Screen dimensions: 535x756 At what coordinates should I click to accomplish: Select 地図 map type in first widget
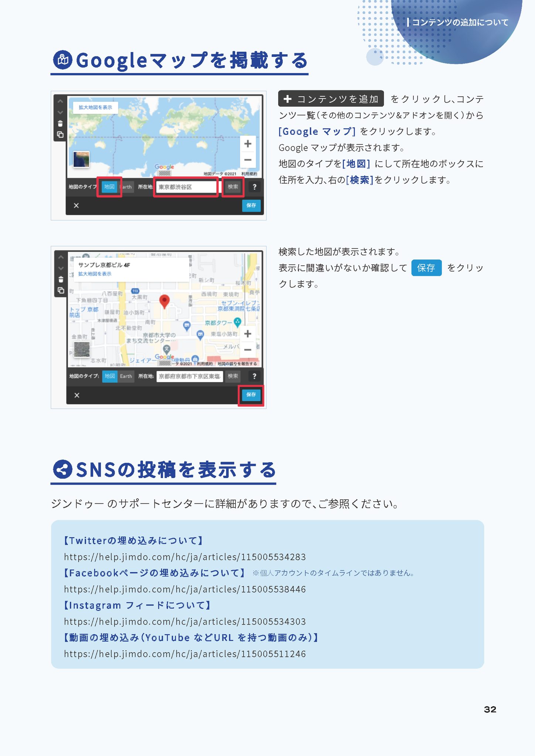coord(109,187)
